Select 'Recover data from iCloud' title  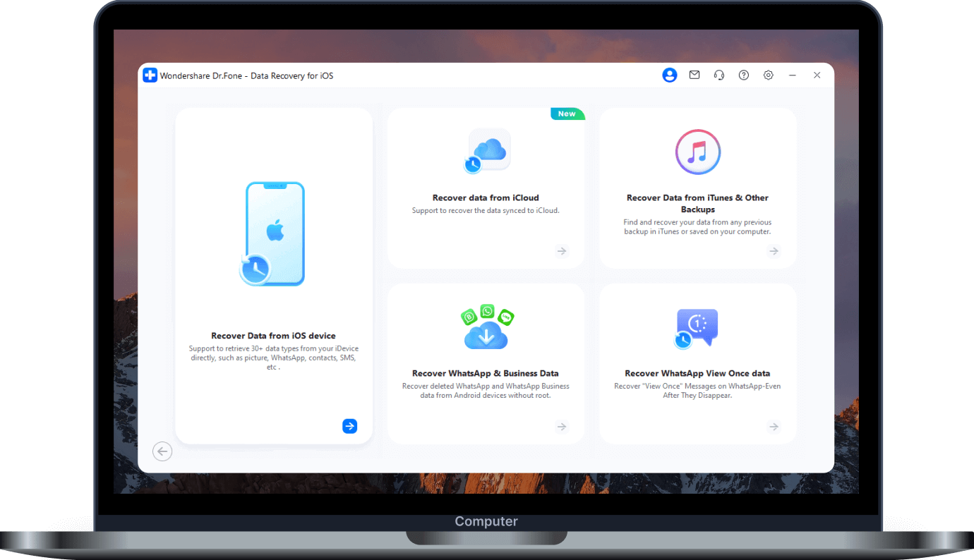[486, 197]
